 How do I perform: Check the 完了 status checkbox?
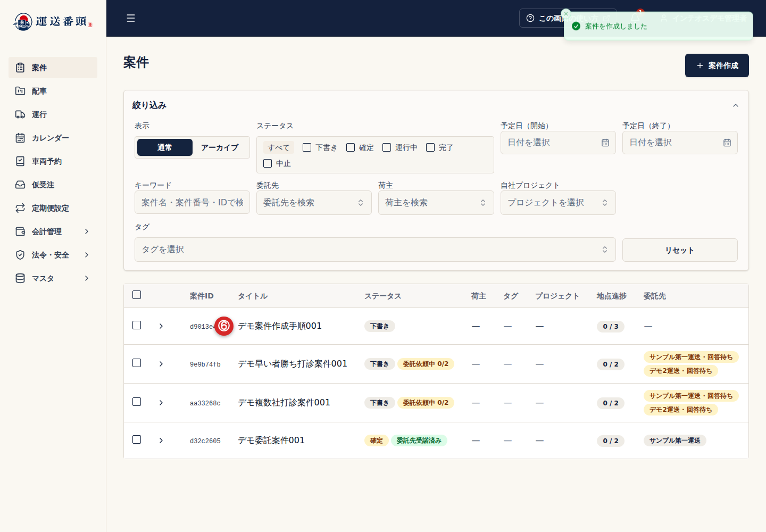pyautogui.click(x=430, y=147)
